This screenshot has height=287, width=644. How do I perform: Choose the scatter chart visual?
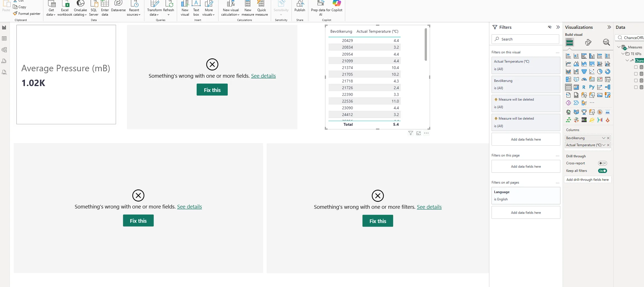click(x=592, y=72)
